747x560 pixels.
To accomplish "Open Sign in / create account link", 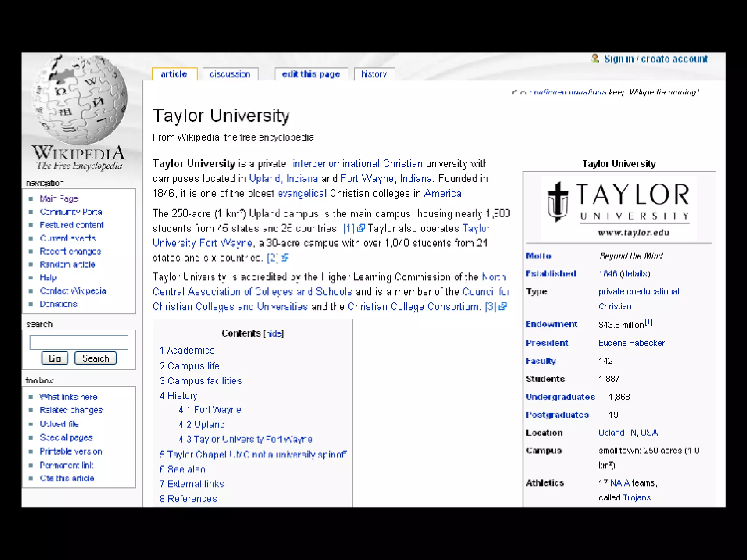I will coord(655,59).
